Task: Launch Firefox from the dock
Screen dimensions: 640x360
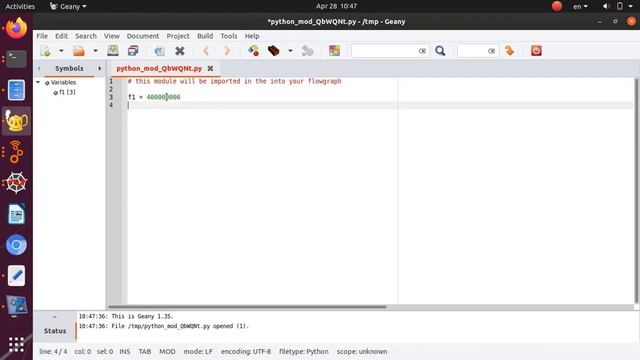Action: point(16,28)
